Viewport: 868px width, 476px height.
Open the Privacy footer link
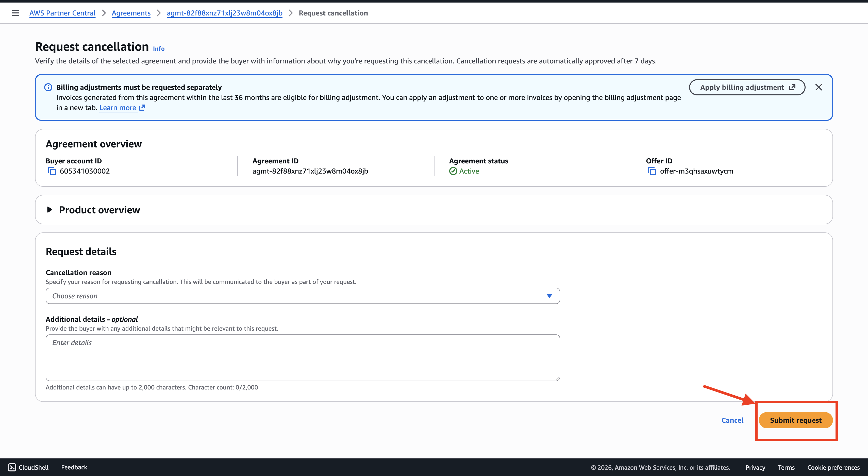tap(755, 467)
